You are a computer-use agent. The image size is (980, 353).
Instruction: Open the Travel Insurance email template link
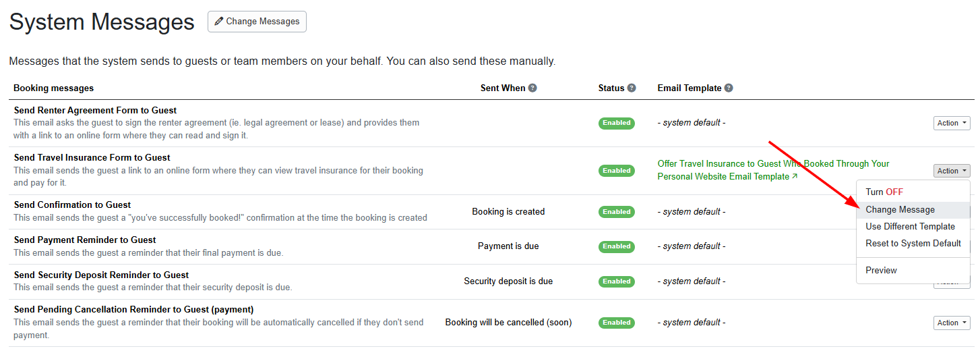(x=773, y=170)
